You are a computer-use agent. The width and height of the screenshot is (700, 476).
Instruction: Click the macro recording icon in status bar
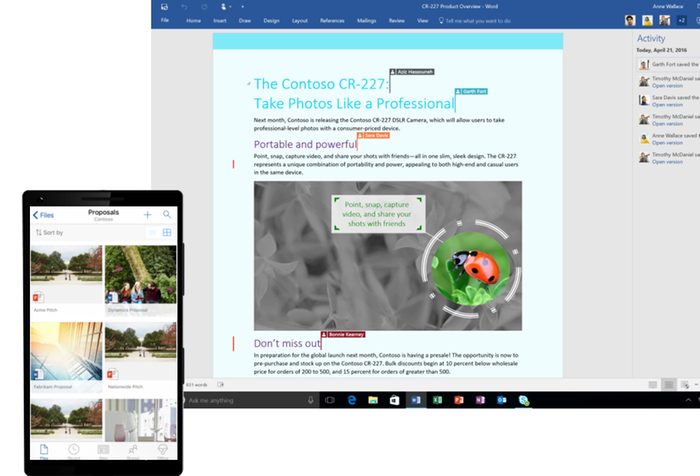tap(220, 384)
